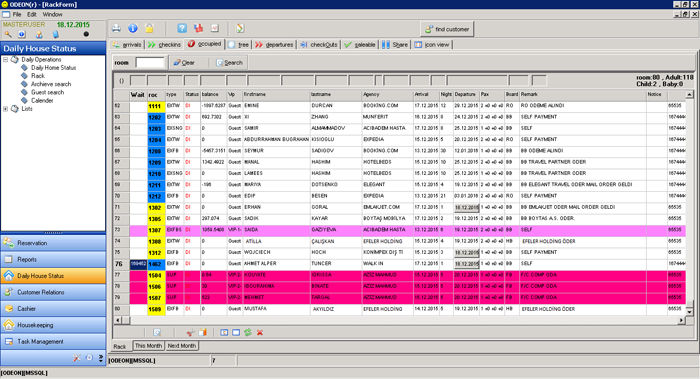Click the room number input field
The width and height of the screenshot is (700, 379).
(x=150, y=62)
